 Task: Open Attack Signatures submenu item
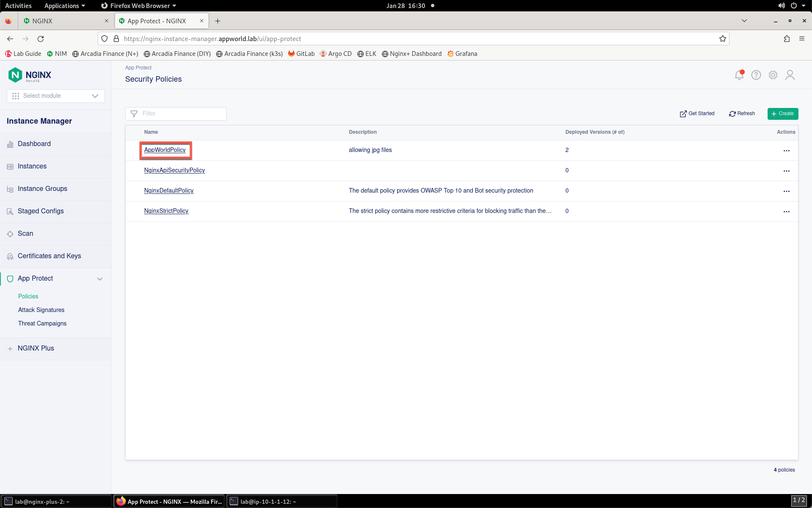pyautogui.click(x=41, y=310)
